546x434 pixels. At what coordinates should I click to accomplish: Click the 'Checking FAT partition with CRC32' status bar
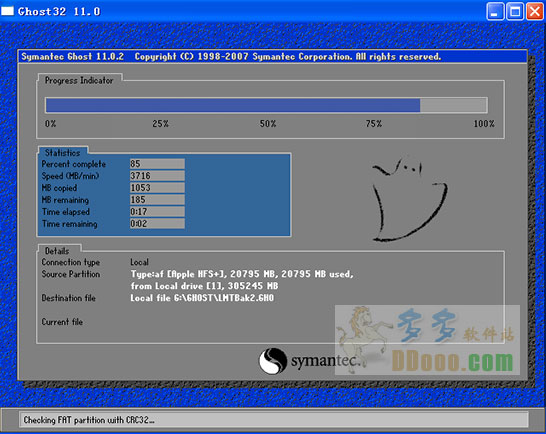pos(274,420)
